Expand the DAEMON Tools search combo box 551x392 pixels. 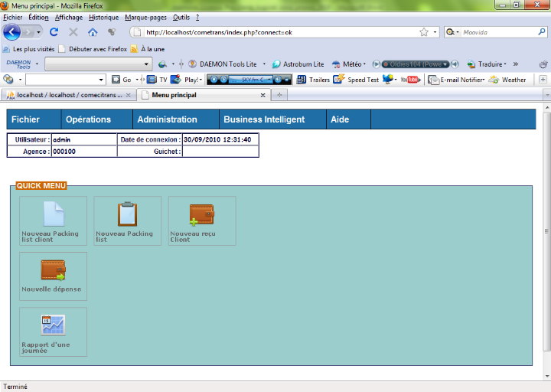pyautogui.click(x=146, y=64)
